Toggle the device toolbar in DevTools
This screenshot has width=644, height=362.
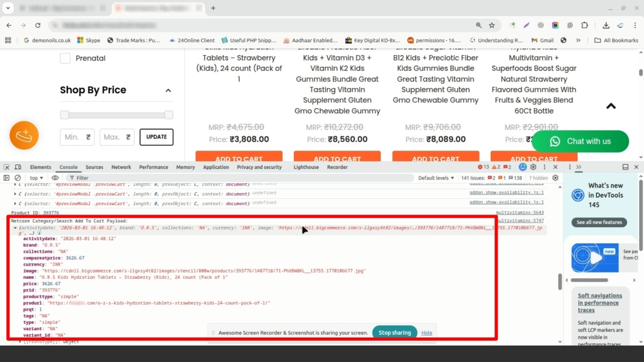(17, 167)
